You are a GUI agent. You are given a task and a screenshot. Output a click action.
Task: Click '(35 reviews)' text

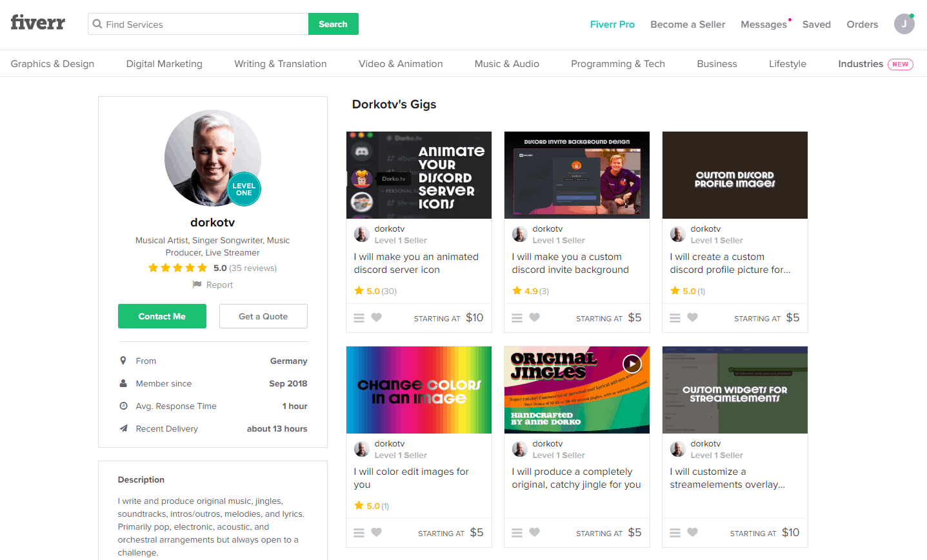253,268
